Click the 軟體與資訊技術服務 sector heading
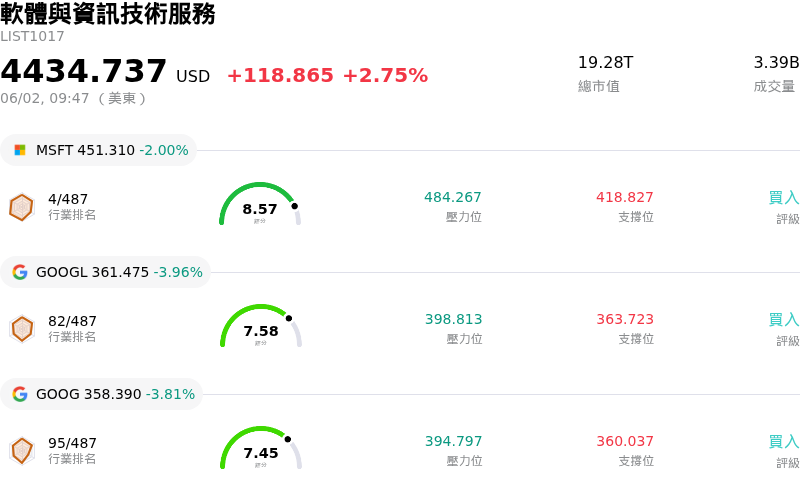The image size is (800, 488). point(108,14)
